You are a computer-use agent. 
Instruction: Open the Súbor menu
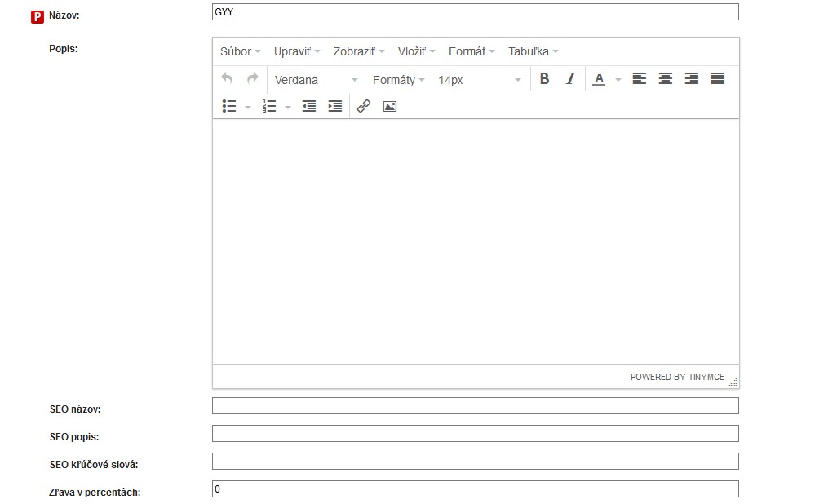tap(240, 51)
